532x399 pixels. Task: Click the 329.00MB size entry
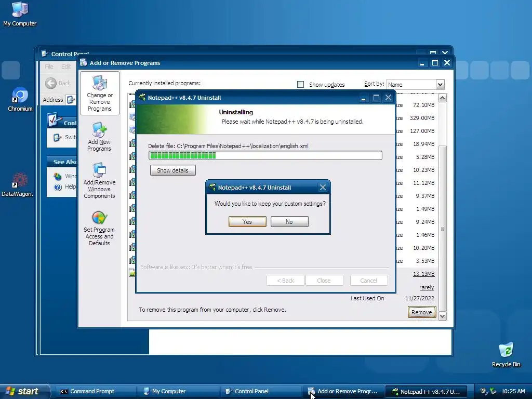tap(422, 118)
